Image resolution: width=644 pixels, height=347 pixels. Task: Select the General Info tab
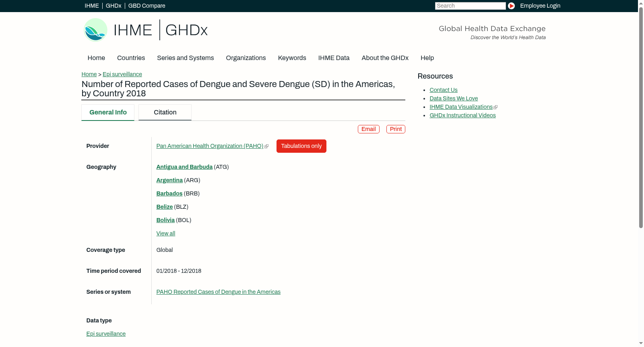(x=108, y=112)
